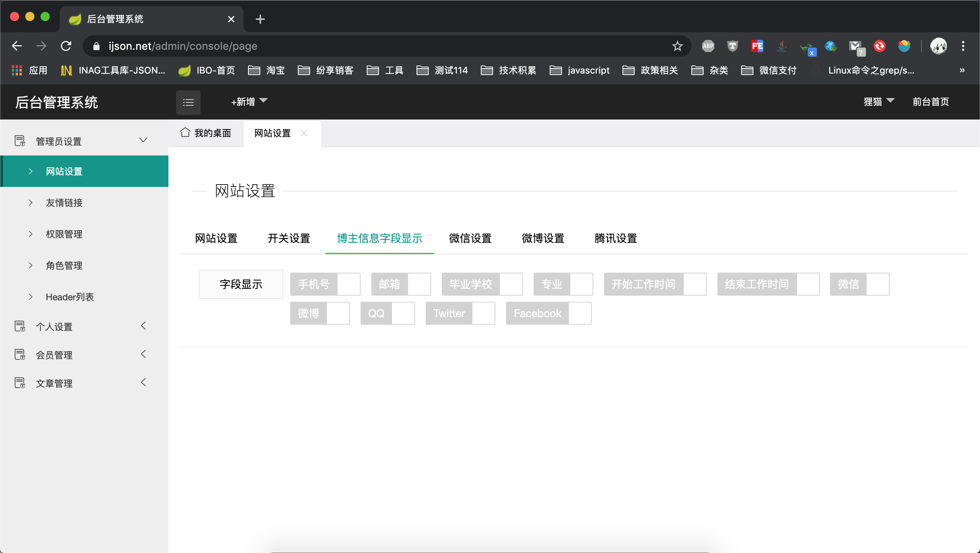Open Chrome profile avatar icon

[938, 46]
